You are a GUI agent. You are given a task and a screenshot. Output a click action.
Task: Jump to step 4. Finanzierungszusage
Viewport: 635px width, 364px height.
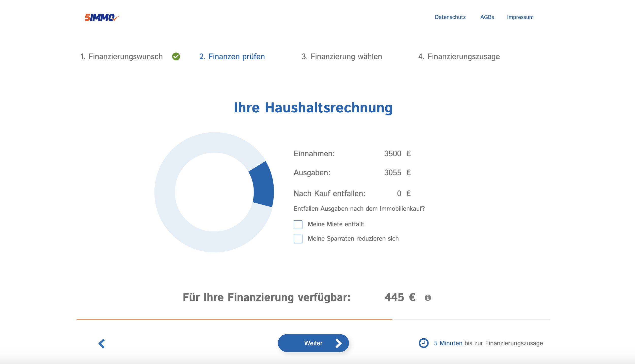pos(459,56)
